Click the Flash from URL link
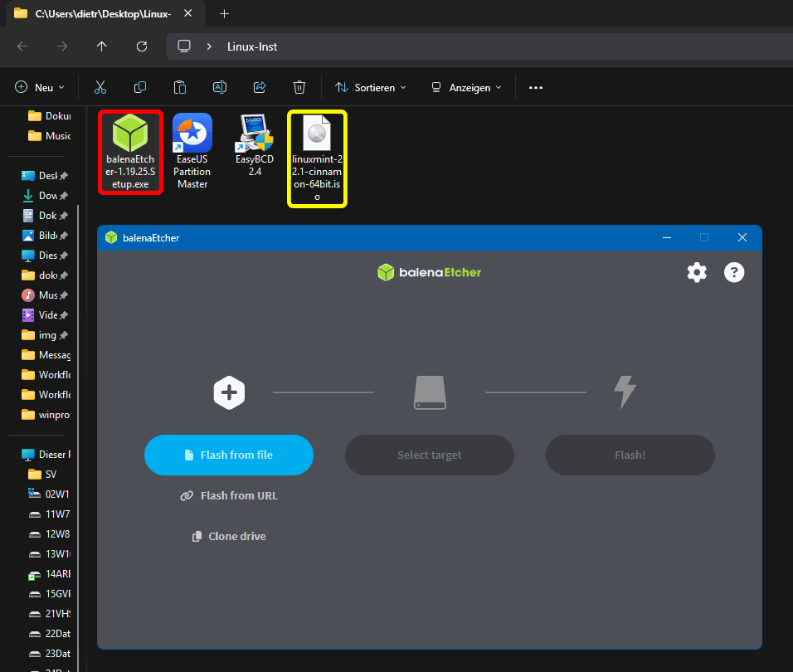 (x=229, y=495)
